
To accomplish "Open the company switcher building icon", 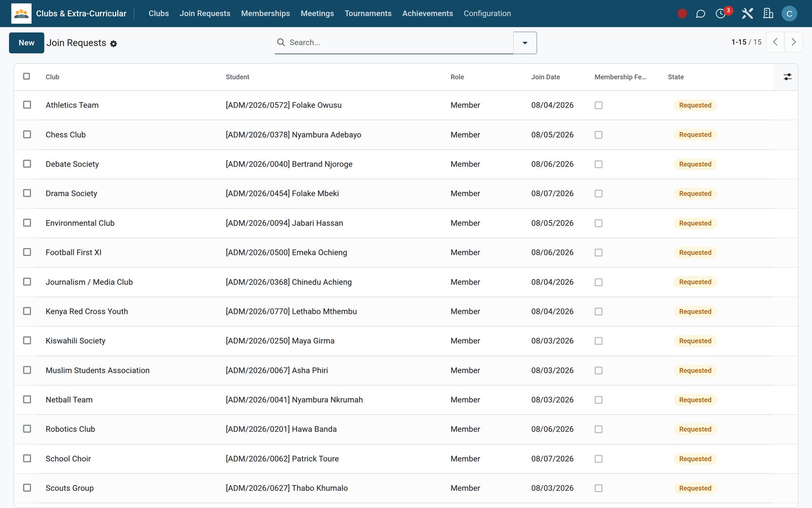I will (x=768, y=14).
